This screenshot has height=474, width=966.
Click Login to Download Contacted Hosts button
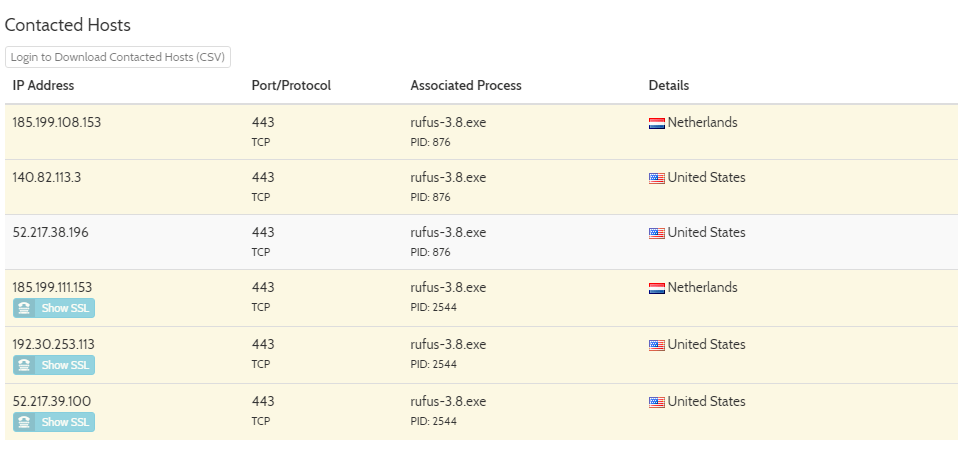[x=118, y=57]
